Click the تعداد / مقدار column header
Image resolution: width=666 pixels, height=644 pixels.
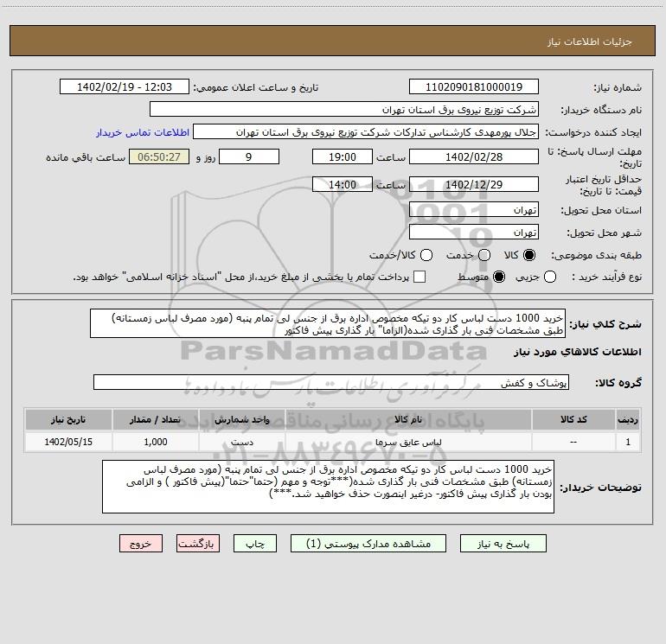click(x=155, y=419)
